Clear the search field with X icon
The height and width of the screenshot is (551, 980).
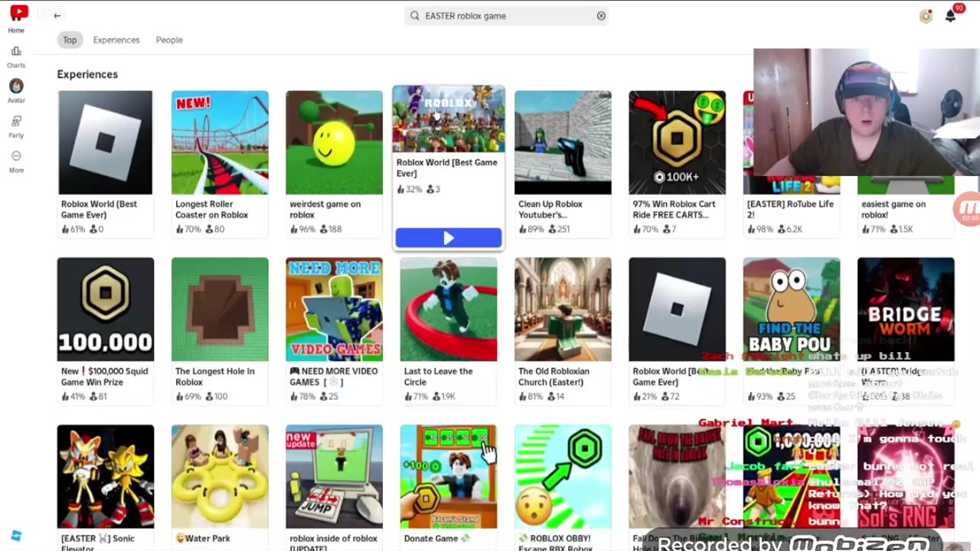click(x=601, y=15)
